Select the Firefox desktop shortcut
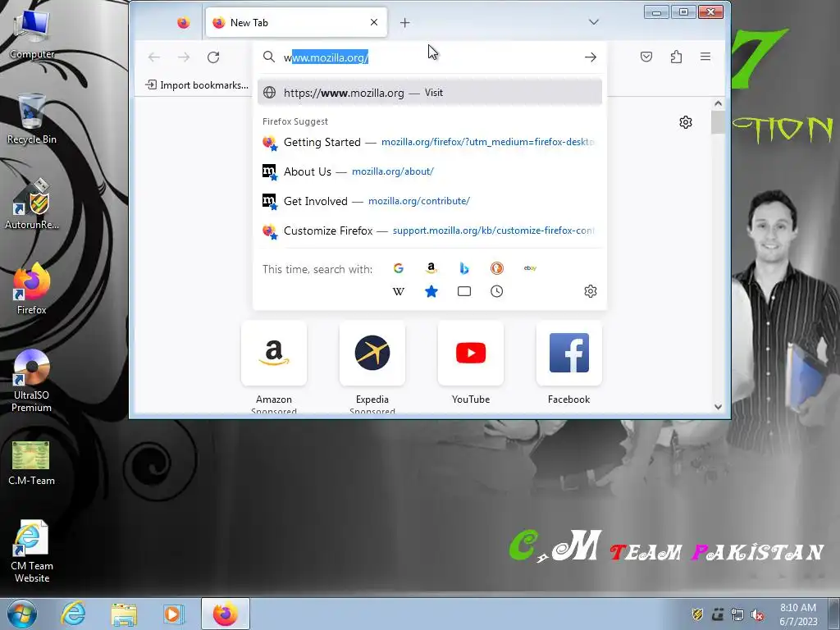This screenshot has height=630, width=840. click(x=32, y=290)
